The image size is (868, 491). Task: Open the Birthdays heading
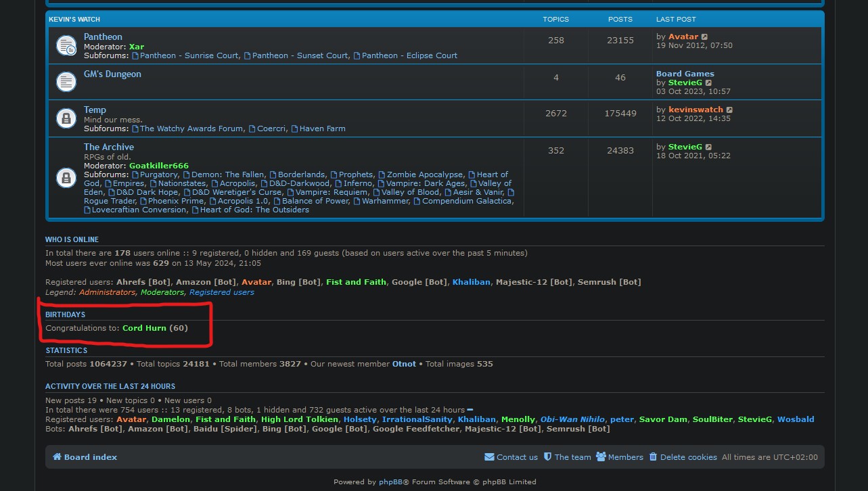(x=65, y=314)
